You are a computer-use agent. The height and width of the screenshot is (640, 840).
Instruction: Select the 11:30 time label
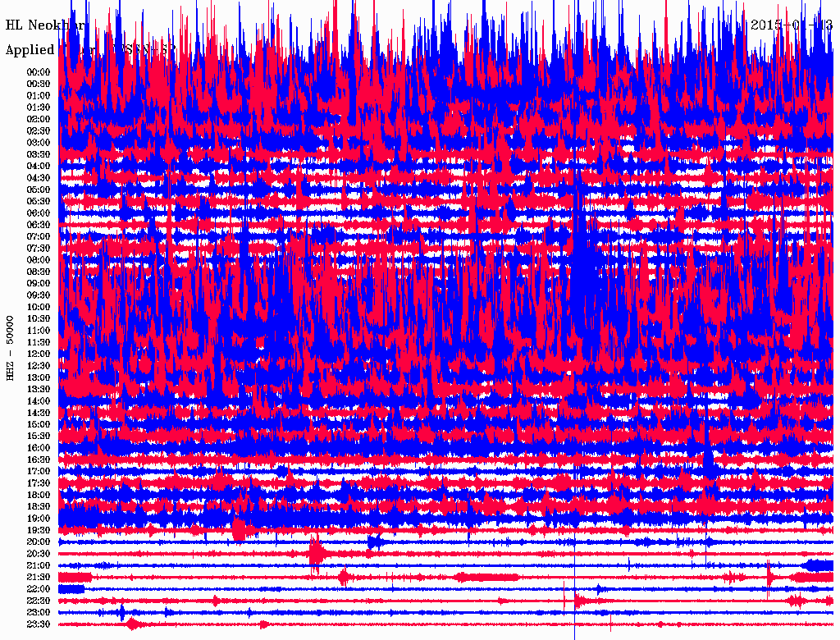[39, 342]
